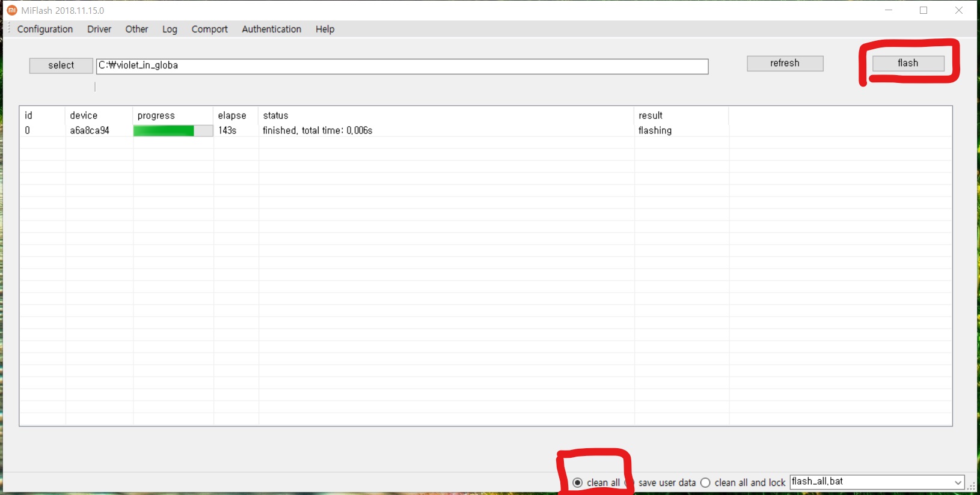Open the Driver menu
Viewport: 980px width, 495px height.
(99, 29)
